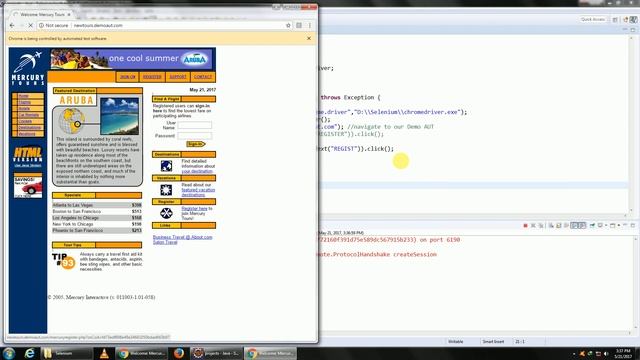Click the Eclipse Quick Access field
This screenshot has height=360, width=640.
[x=593, y=19]
